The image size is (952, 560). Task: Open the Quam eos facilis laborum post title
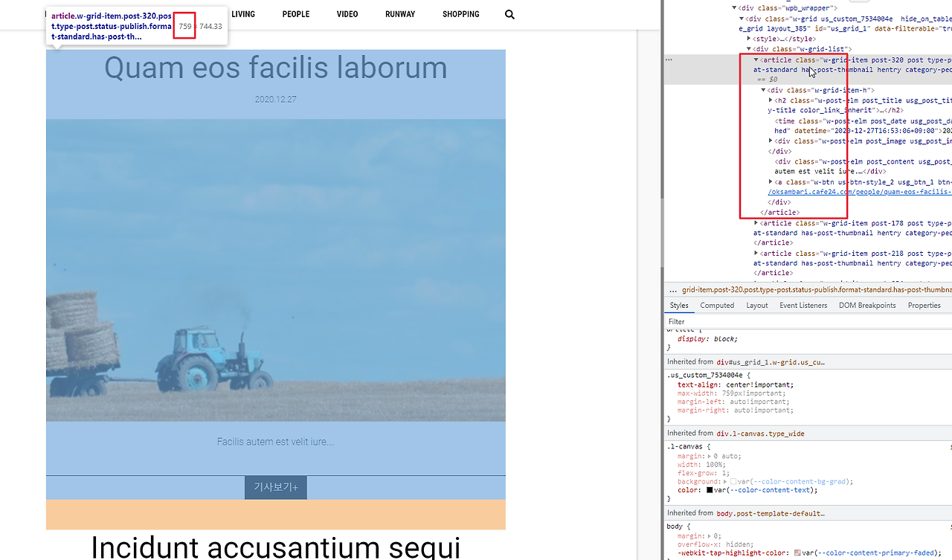click(276, 68)
